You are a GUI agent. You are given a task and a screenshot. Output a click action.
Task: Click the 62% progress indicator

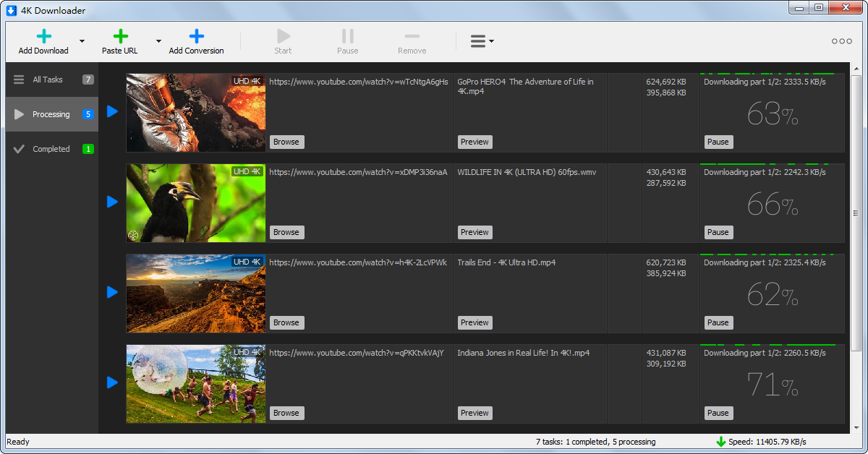pos(772,295)
